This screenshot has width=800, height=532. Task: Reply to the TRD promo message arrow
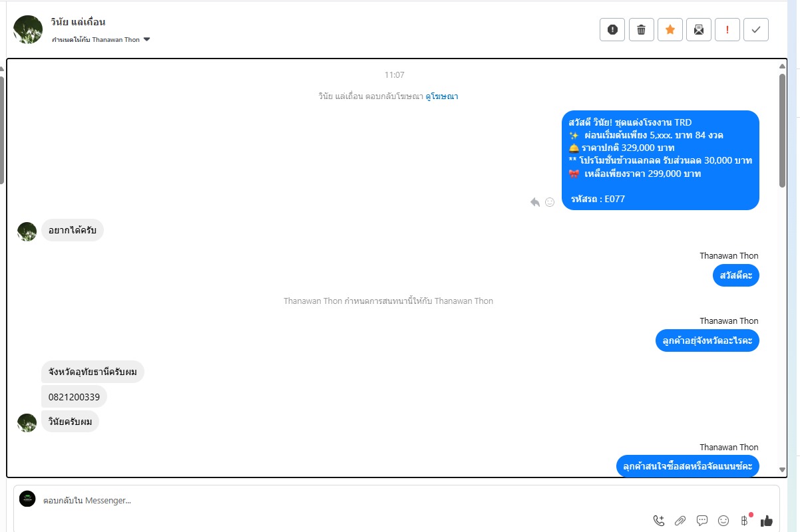pos(534,202)
